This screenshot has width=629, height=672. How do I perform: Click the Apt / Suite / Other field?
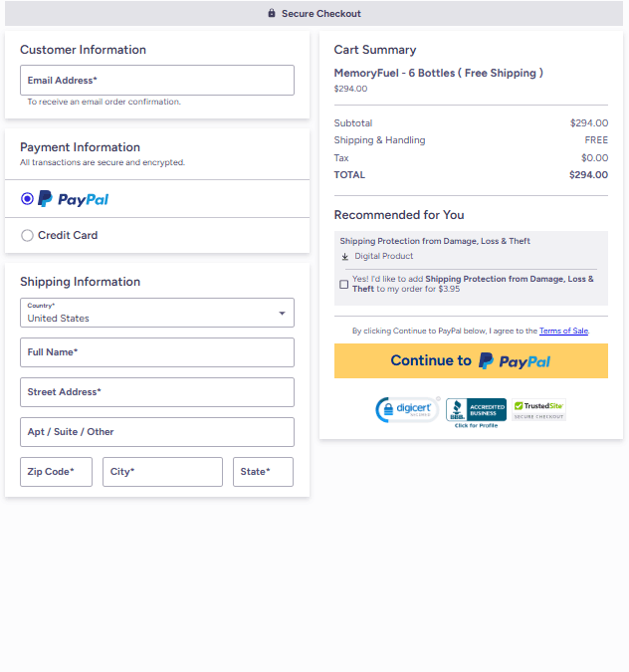pos(157,432)
